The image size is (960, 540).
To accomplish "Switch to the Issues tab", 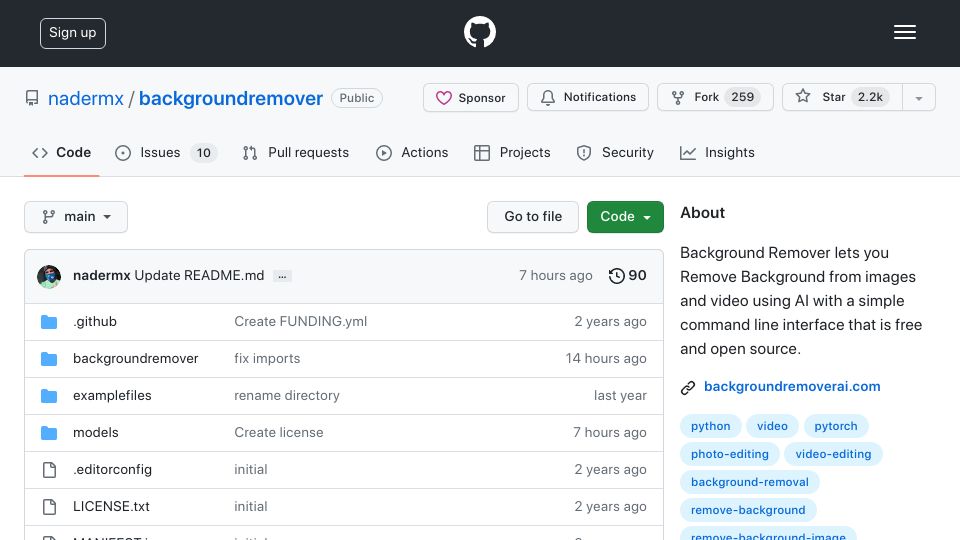I will (166, 152).
